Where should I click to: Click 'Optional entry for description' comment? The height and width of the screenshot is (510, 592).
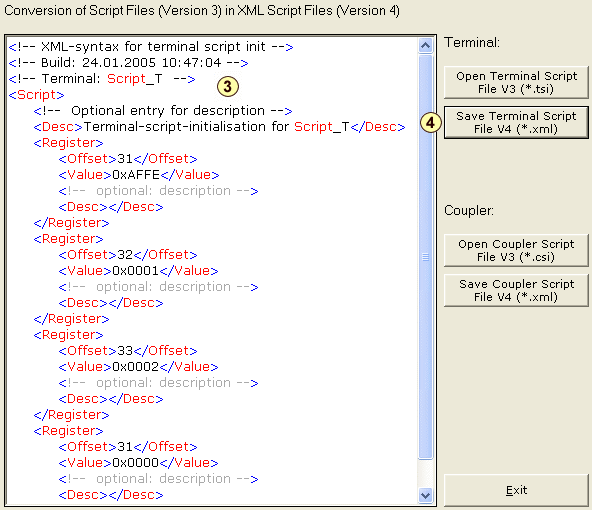163,111
